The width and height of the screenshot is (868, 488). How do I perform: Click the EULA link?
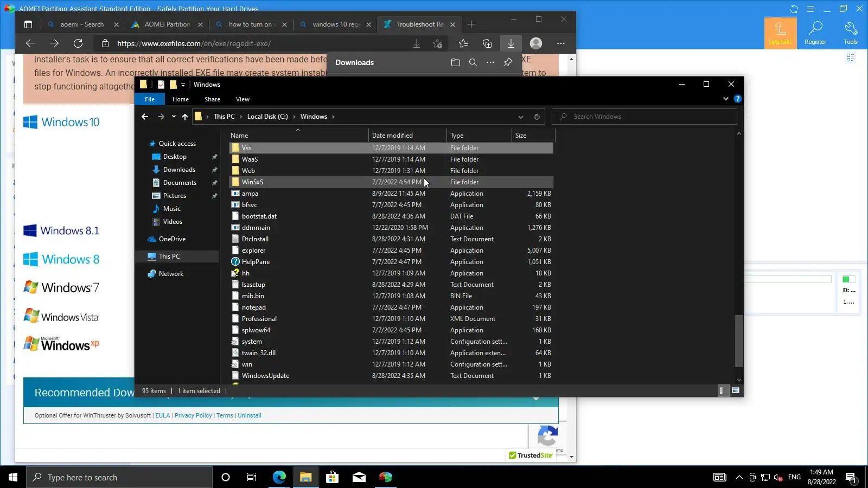pos(163,415)
